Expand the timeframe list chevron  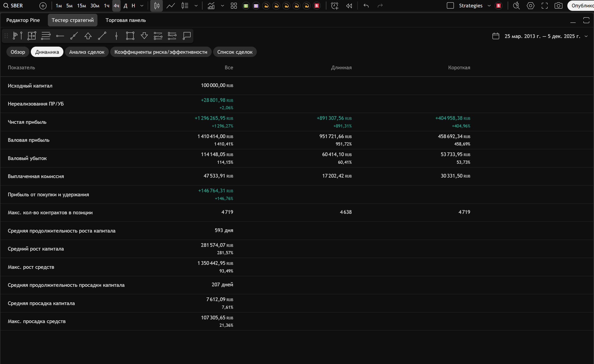142,6
